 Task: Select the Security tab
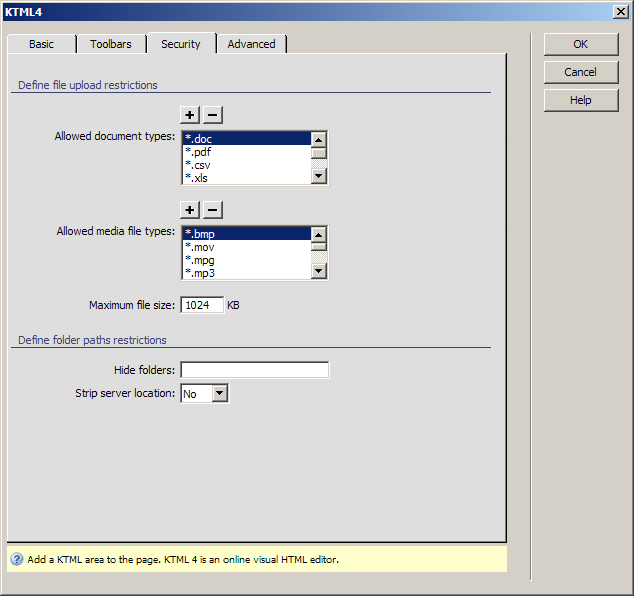181,44
